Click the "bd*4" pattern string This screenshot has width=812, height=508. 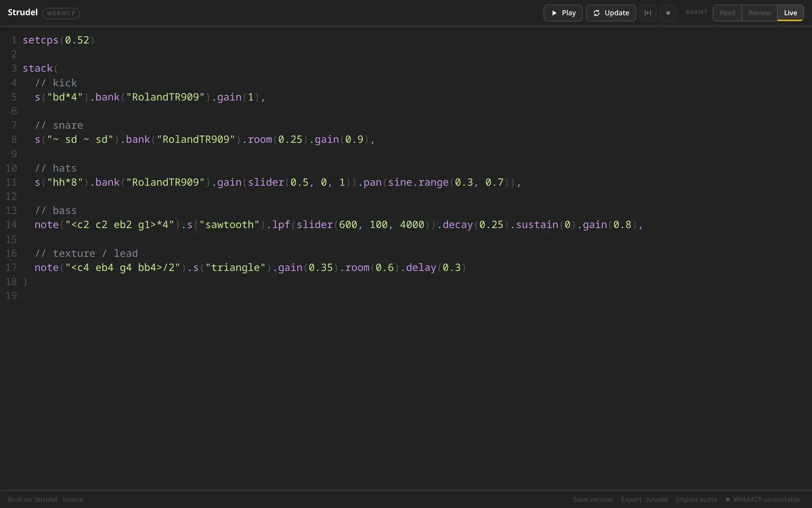click(x=65, y=97)
